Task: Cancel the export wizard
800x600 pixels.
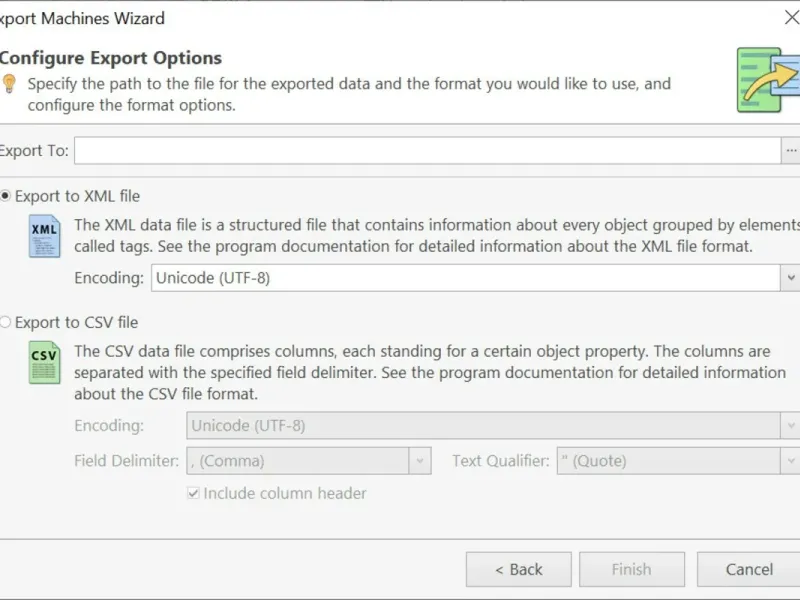Action: tap(749, 569)
